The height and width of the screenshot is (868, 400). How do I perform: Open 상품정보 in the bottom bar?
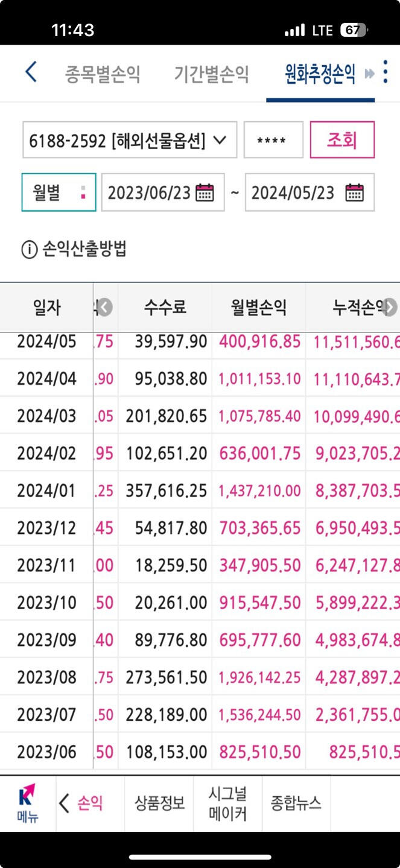point(159,803)
